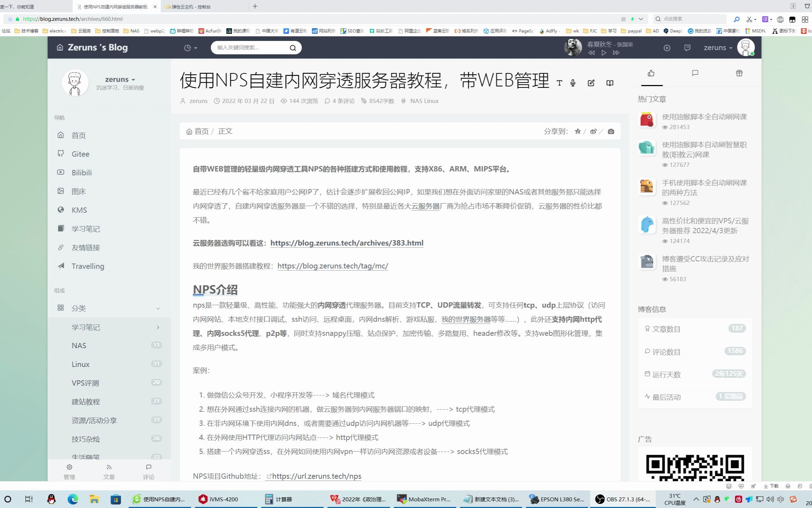Switch to the comments bubble tab
Screen dimensions: 812x508
pos(695,73)
